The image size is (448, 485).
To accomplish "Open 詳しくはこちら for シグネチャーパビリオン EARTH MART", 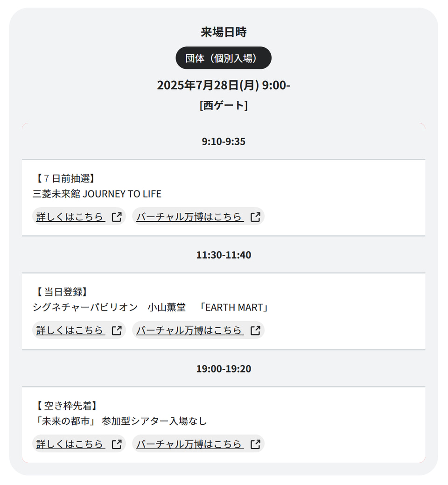I will click(69, 330).
